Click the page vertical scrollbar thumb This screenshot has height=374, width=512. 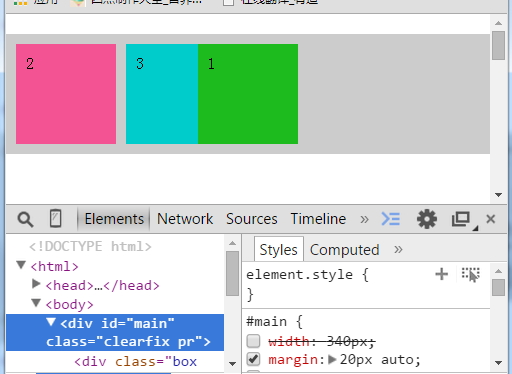pyautogui.click(x=498, y=45)
